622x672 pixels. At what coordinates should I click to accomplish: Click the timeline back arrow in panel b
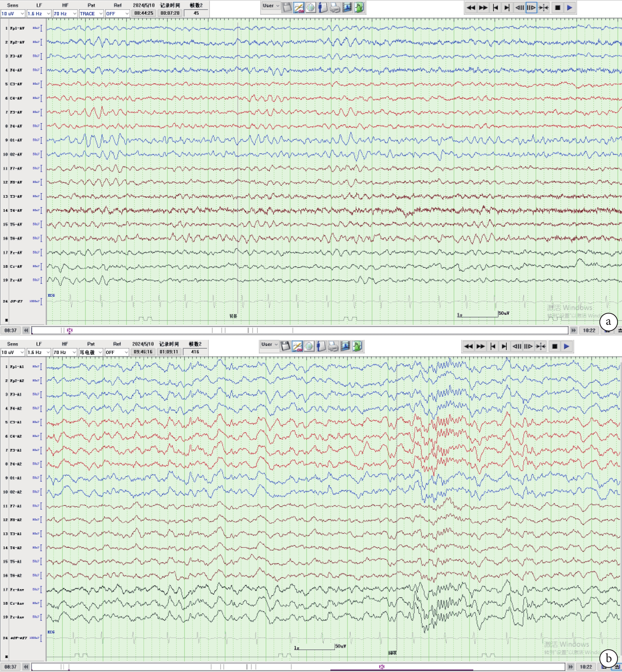point(26,667)
